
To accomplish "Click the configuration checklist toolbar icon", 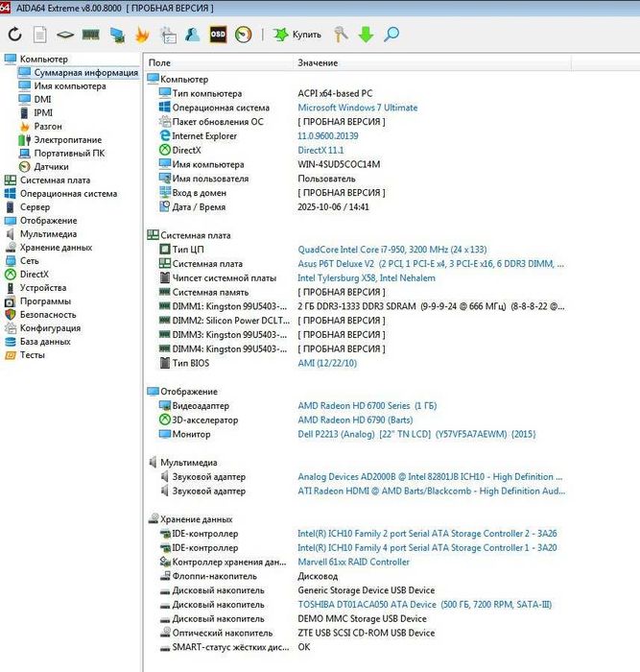I will click(168, 35).
